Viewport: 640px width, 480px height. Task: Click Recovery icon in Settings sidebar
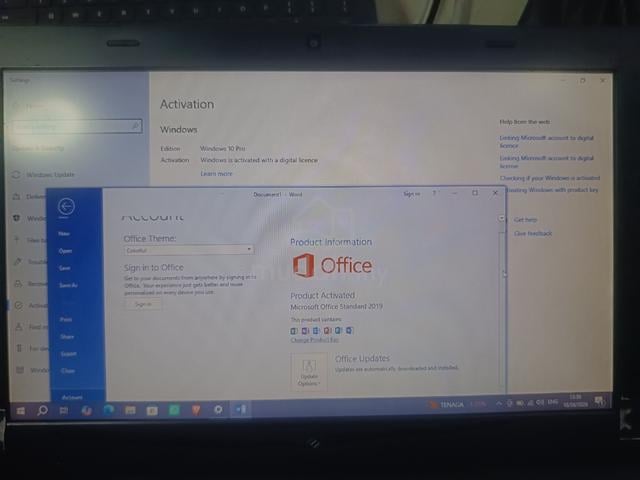pos(18,283)
